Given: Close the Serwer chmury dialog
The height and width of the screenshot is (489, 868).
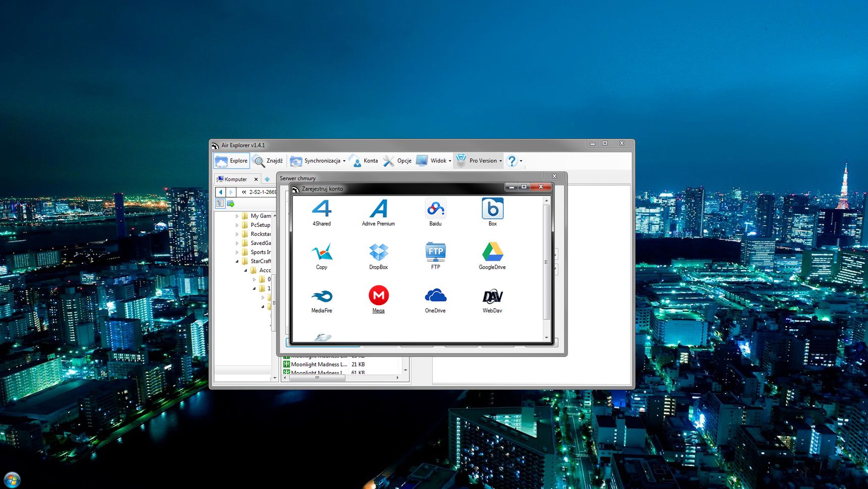Looking at the screenshot, I should [554, 176].
